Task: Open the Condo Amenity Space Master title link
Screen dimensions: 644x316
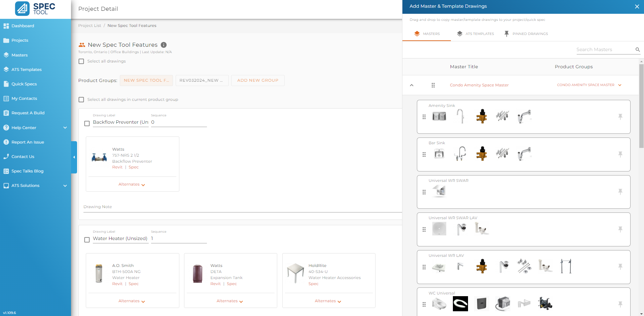Action: (x=479, y=85)
